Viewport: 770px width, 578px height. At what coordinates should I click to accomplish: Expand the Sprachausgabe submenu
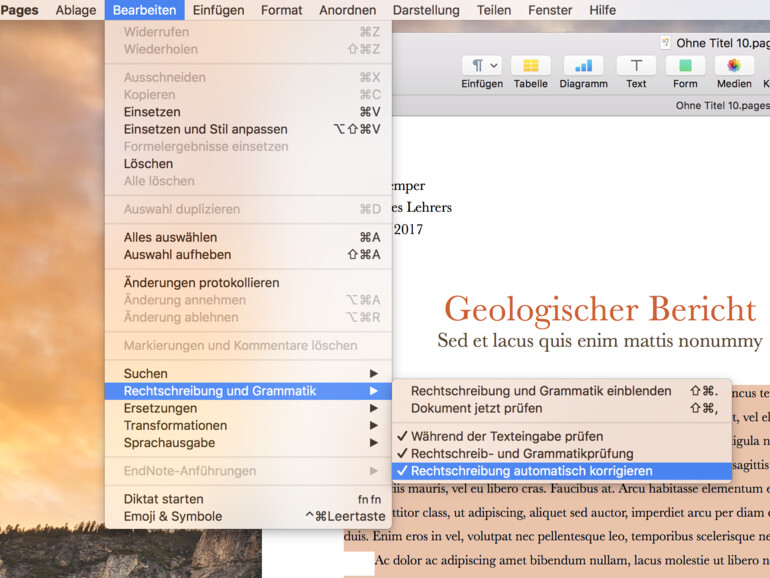click(x=248, y=442)
